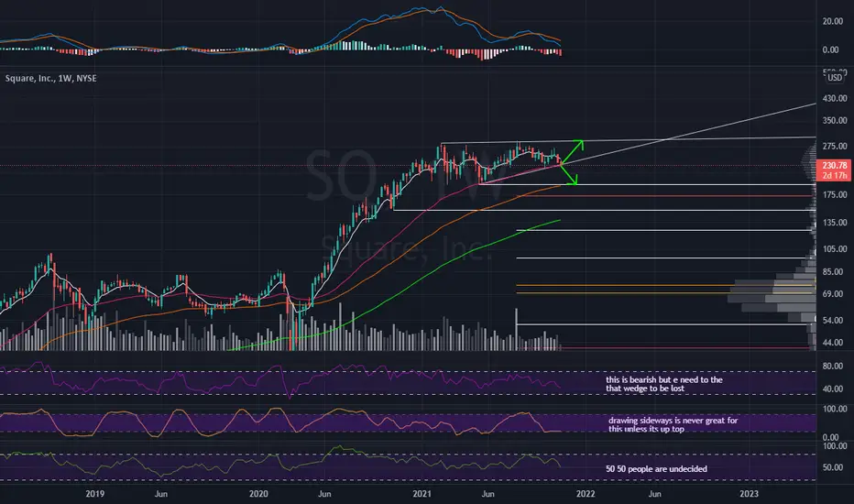Select the "50 50 people are undecided" note
This screenshot has width=854, height=504.
[656, 469]
